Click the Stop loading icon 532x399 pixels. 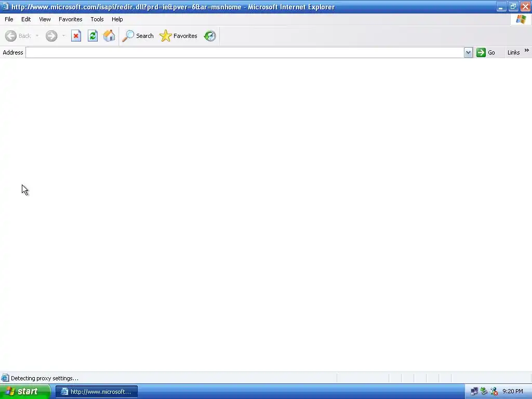click(x=76, y=36)
